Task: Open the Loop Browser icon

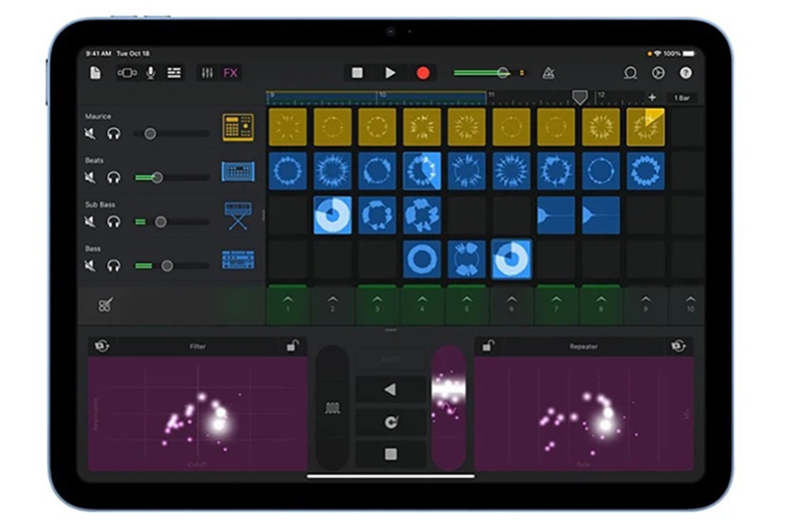Action: pyautogui.click(x=630, y=73)
